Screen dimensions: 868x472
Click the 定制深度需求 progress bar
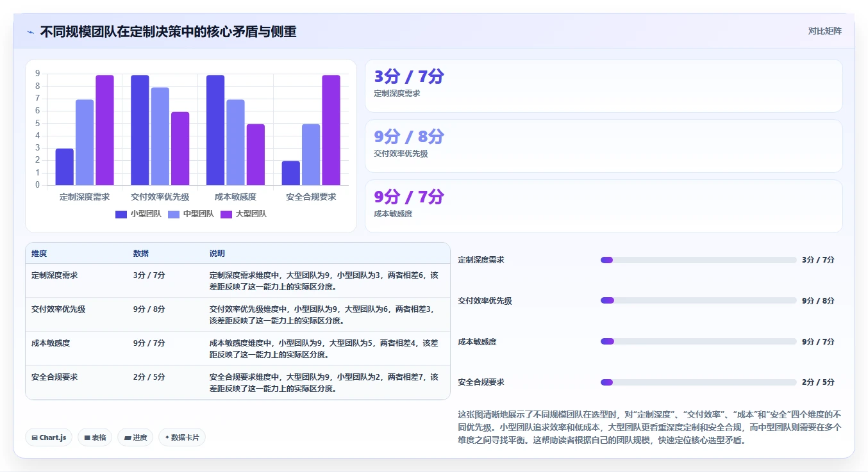[698, 260]
